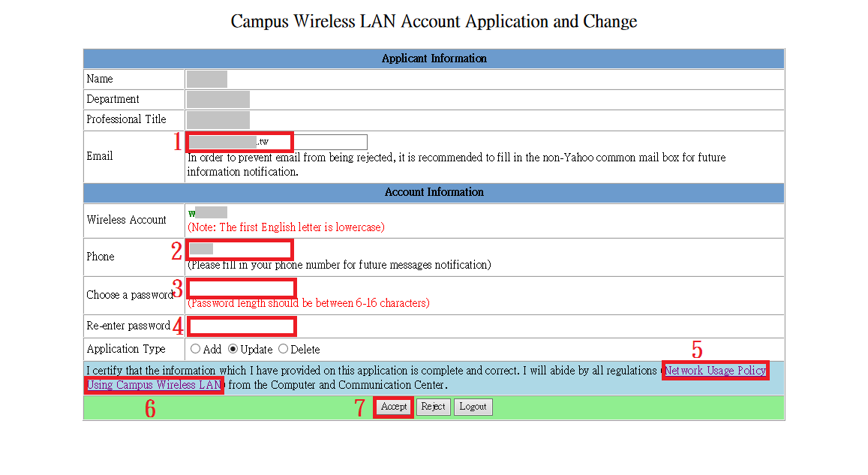Click the Account Information section header

click(434, 192)
